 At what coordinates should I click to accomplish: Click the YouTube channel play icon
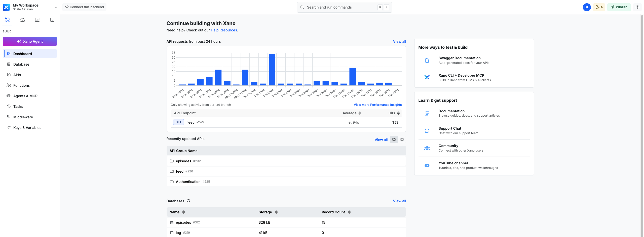pos(427,166)
